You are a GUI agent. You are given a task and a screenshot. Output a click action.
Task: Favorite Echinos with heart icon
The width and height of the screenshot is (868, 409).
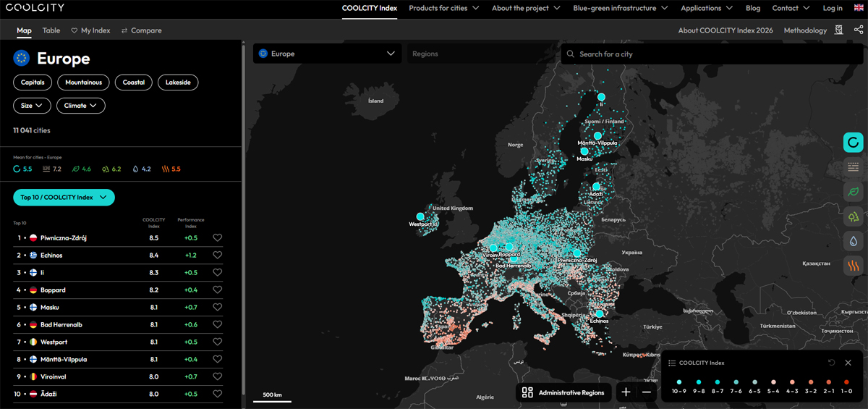click(217, 256)
